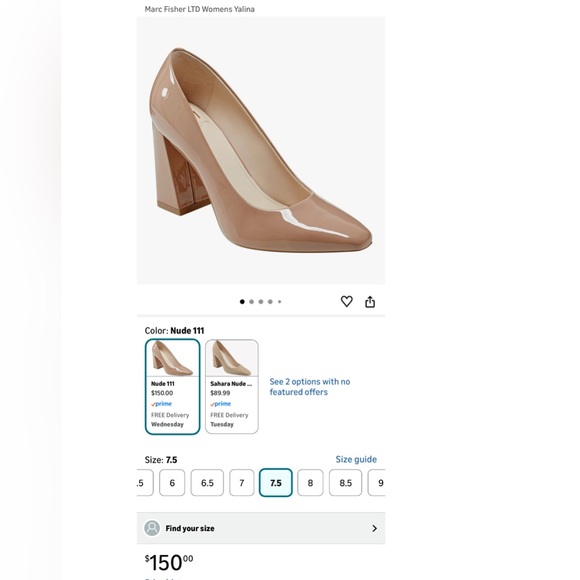Choose Sahara Nude color swatch
The image size is (580, 580).
click(x=232, y=387)
